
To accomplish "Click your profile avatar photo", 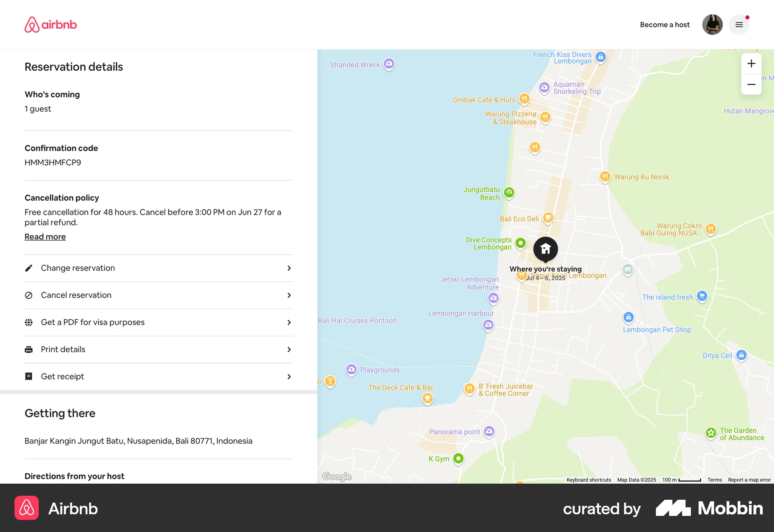I will coord(712,25).
